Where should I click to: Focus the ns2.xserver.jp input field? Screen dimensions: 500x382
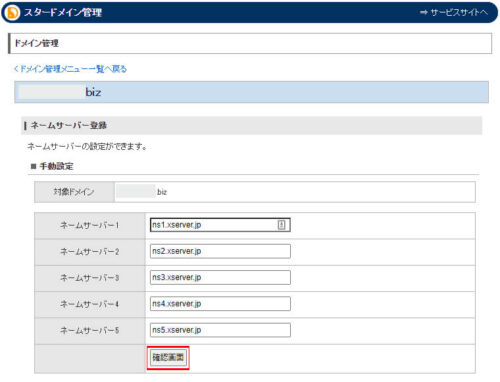tap(220, 251)
